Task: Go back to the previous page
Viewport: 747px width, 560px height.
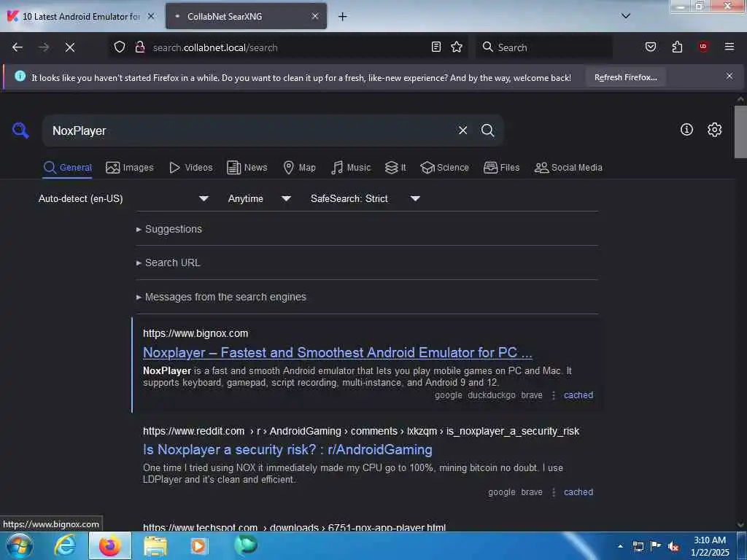Action: [18, 47]
